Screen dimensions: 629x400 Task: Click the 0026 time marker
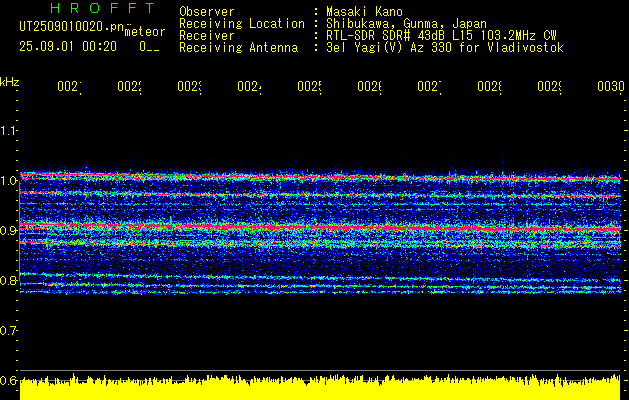[x=369, y=86]
